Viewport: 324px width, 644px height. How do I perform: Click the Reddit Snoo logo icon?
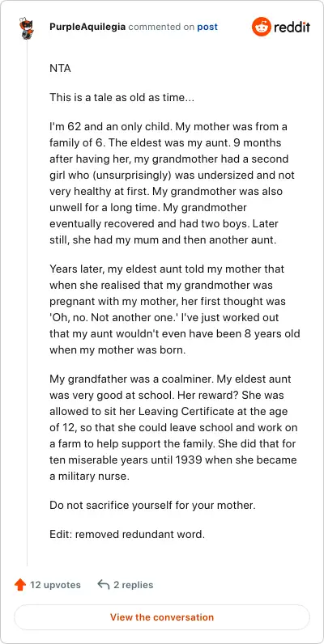tap(261, 27)
